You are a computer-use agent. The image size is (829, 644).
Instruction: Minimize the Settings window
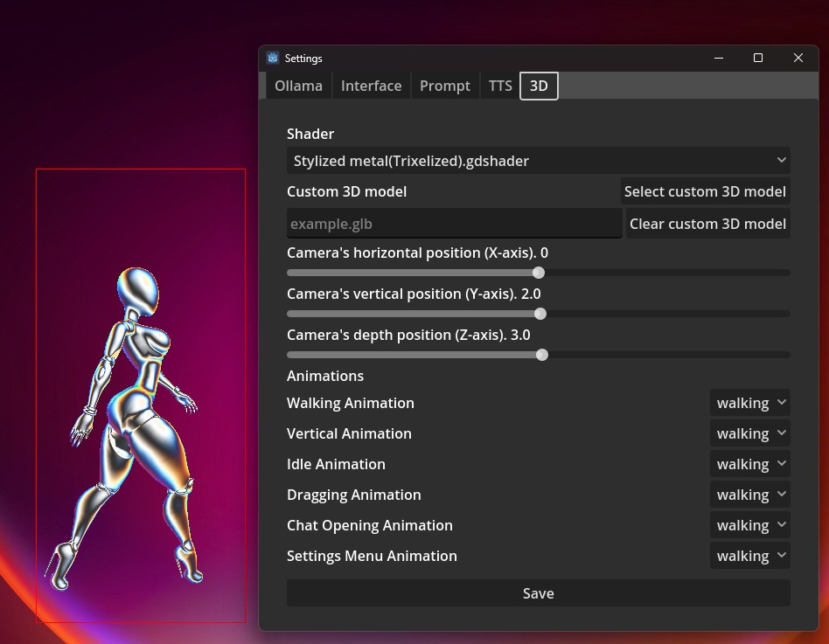(719, 59)
